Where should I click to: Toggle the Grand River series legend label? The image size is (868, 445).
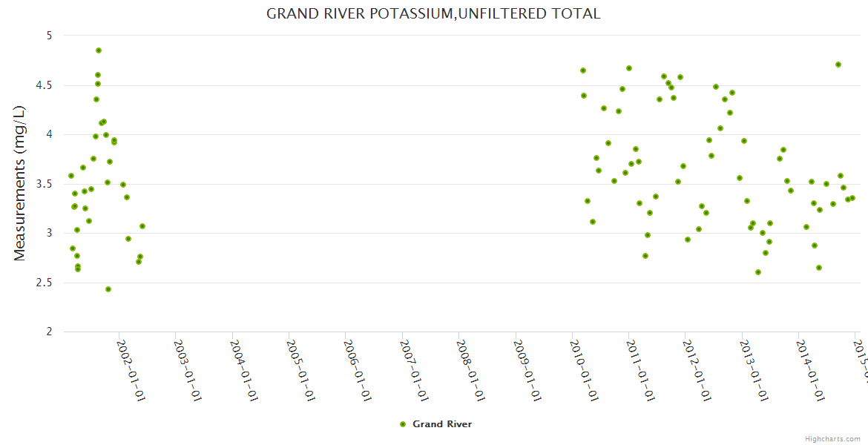[x=441, y=424]
